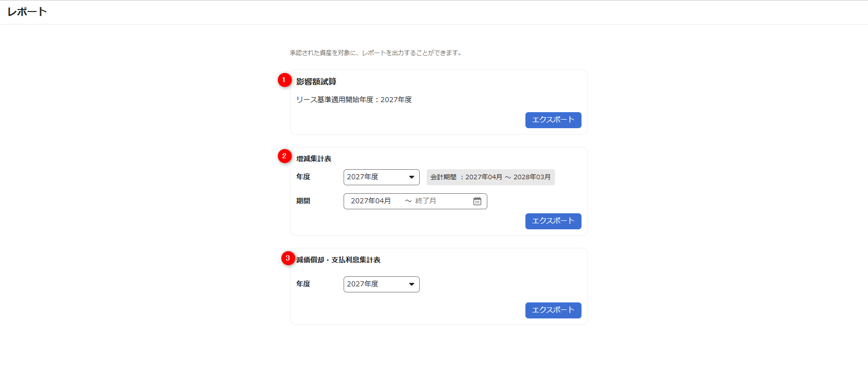Export the 増減集計表 report
Viewport: 868px width, 365px height.
point(553,221)
